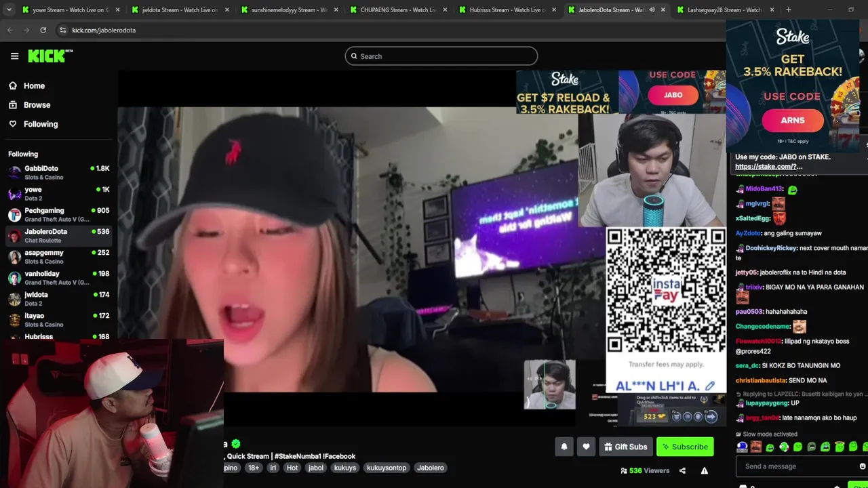The image size is (868, 488).
Task: Click the stake.com link in pinned message
Action: [769, 167]
